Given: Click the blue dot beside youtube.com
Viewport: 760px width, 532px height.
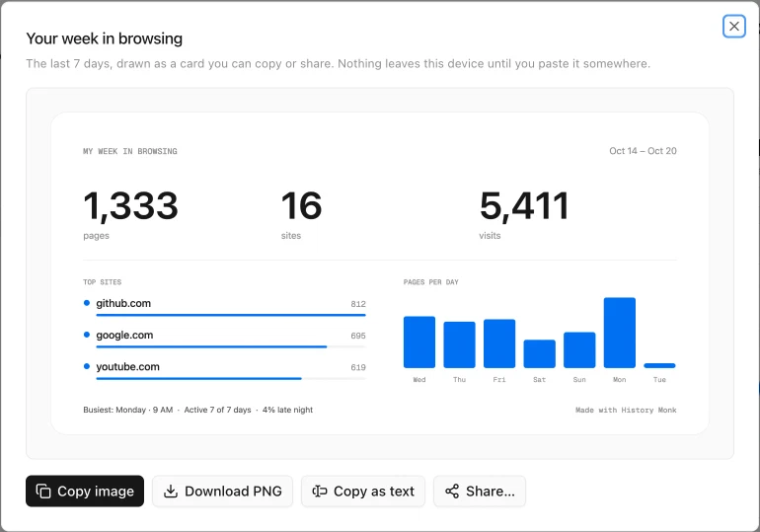Looking at the screenshot, I should tap(87, 366).
